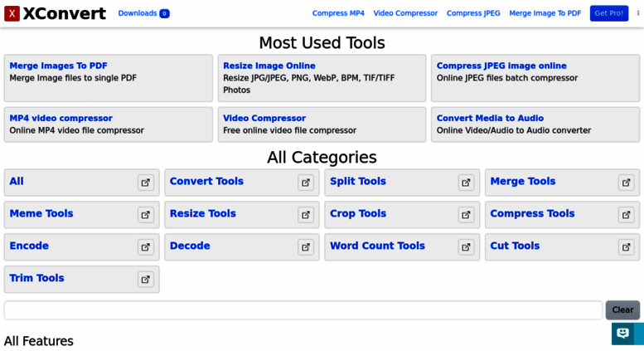Open MP4 video compressor tool
This screenshot has height=351, width=644.
pos(61,118)
